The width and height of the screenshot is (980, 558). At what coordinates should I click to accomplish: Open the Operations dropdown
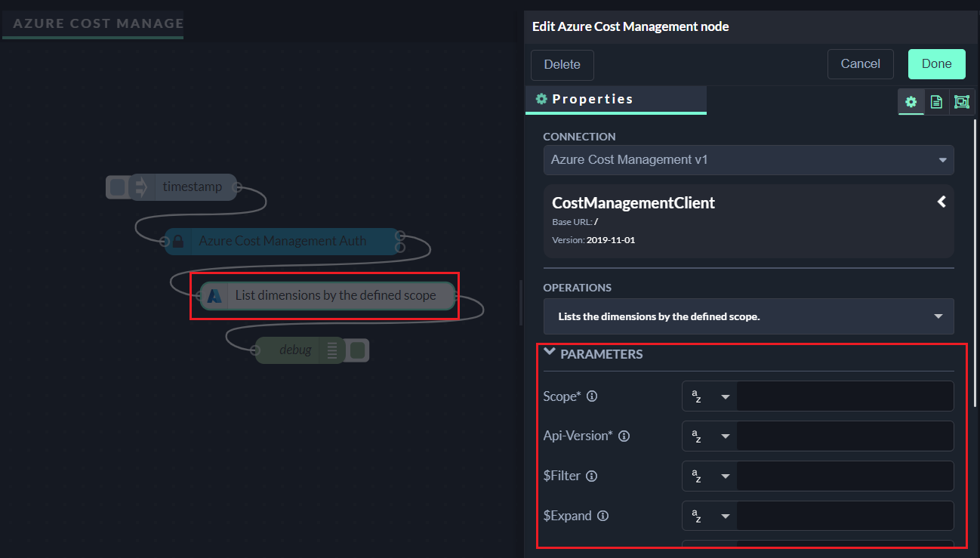pyautogui.click(x=748, y=316)
